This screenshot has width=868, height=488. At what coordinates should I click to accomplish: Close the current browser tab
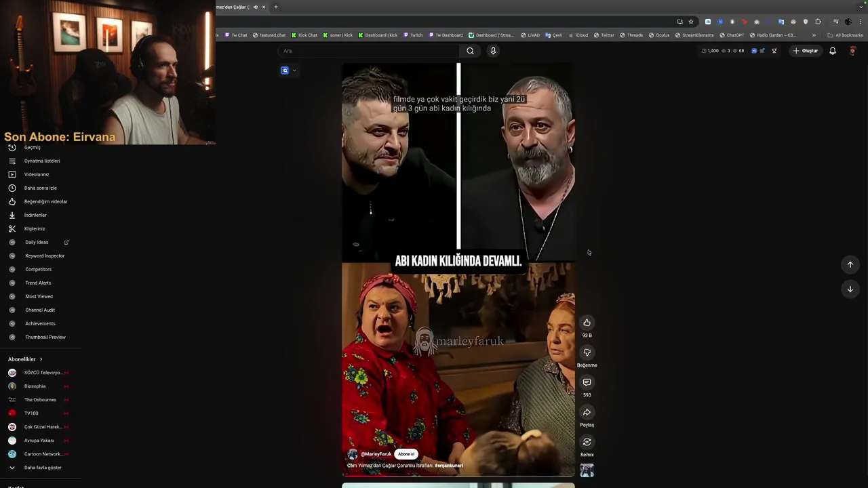(x=264, y=7)
